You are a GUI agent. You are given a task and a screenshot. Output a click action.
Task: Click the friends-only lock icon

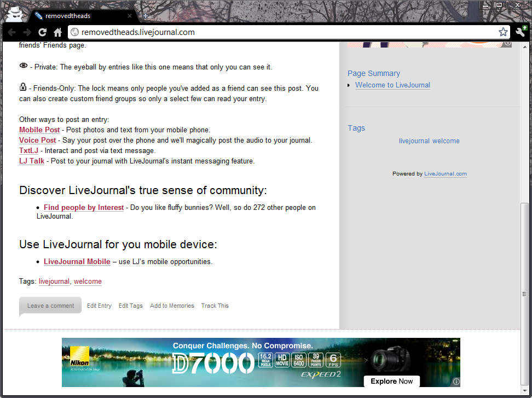23,87
